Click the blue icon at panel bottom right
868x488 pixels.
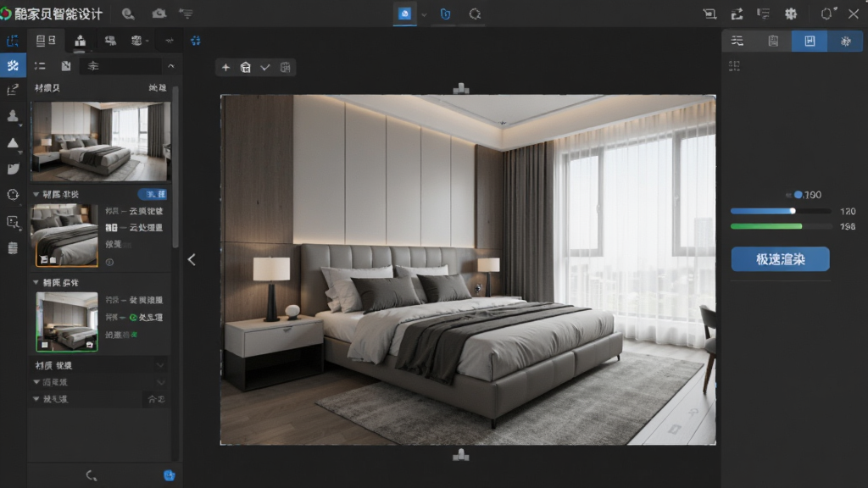[x=170, y=475]
